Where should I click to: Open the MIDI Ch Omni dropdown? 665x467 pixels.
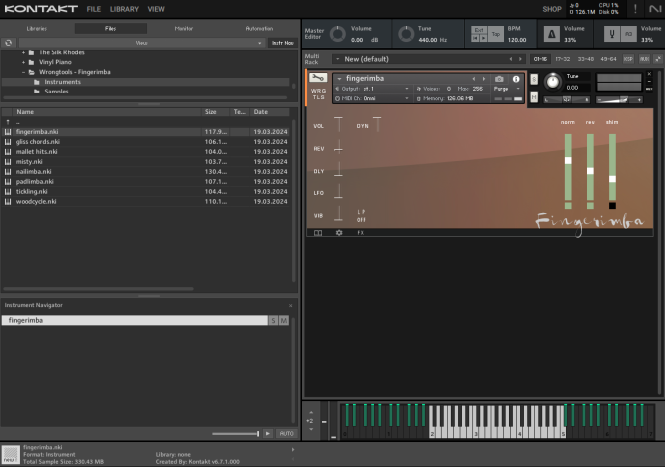[x=372, y=98]
